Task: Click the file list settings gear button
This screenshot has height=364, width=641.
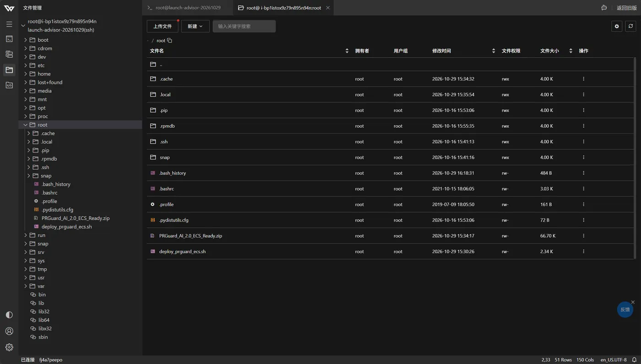Action: [x=617, y=26]
